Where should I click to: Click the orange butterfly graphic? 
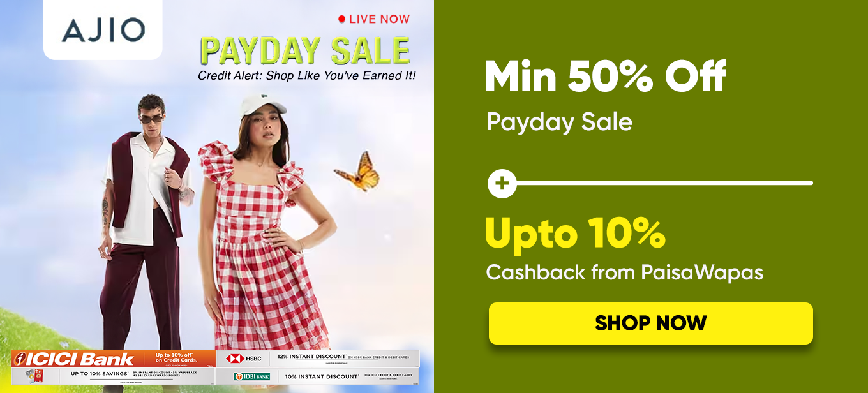click(357, 170)
